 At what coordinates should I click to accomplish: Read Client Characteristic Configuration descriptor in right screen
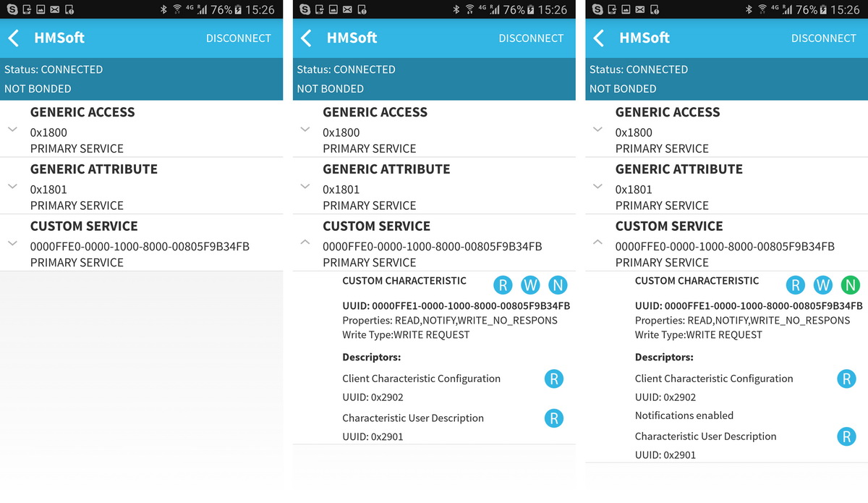(846, 379)
